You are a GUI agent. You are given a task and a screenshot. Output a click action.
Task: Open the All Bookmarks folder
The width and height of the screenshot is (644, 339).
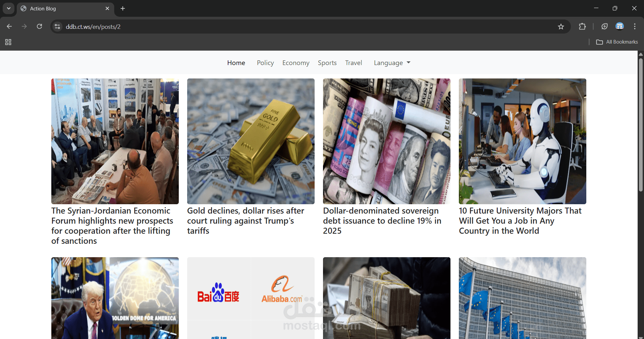point(617,42)
